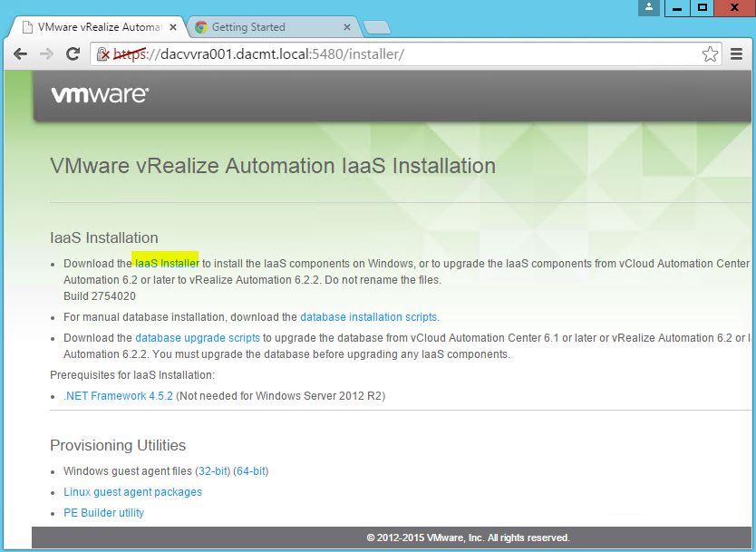Image resolution: width=756 pixels, height=552 pixels.
Task: Click the copyright 2012-2015 VMware footer text
Action: [x=468, y=537]
